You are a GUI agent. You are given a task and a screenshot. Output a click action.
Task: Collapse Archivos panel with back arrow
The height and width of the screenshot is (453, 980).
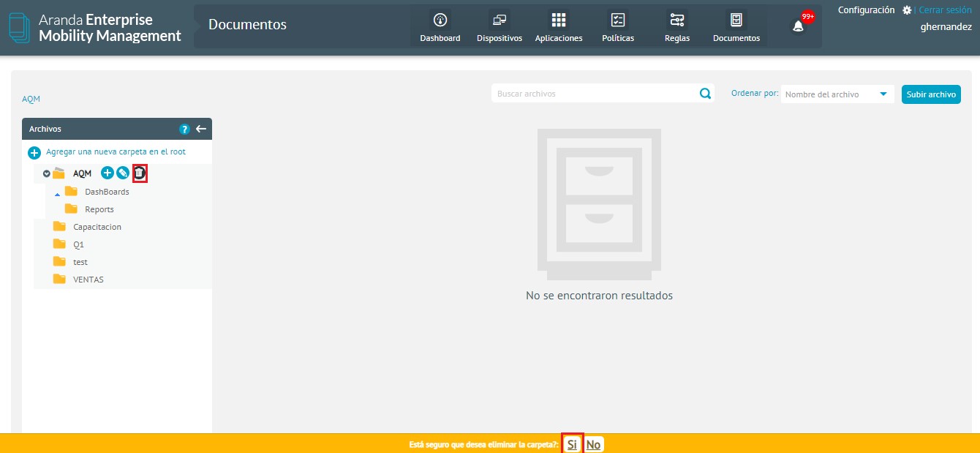point(201,129)
